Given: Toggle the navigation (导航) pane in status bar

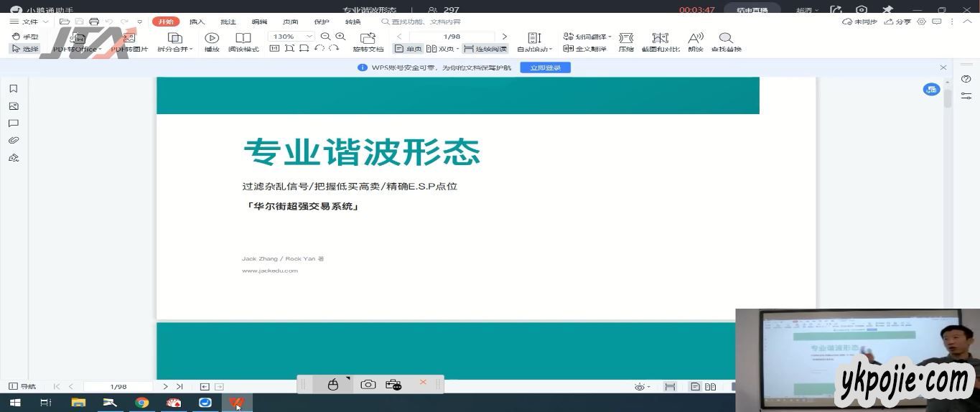Looking at the screenshot, I should pos(22,386).
